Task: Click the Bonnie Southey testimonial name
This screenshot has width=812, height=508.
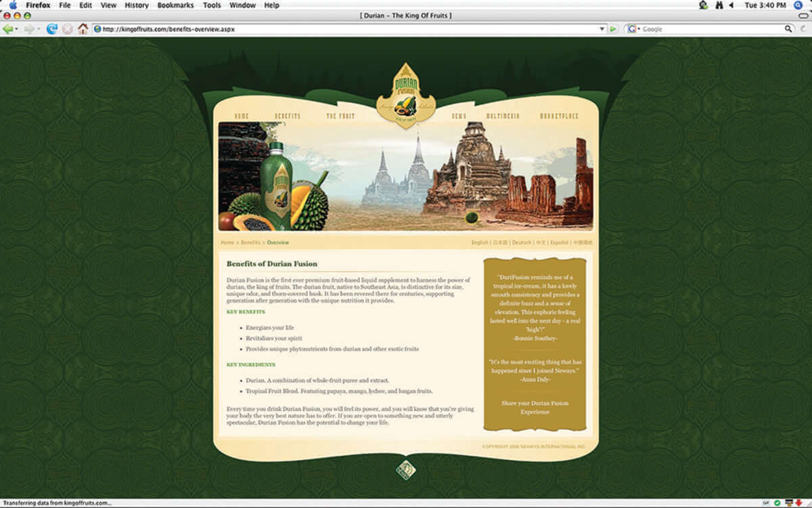Action: 535,337
